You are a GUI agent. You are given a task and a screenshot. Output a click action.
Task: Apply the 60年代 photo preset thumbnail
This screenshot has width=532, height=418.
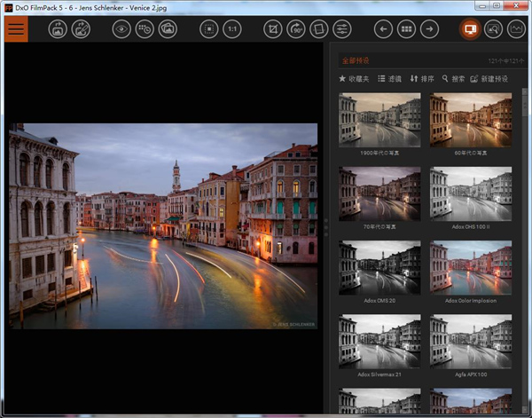(471, 120)
